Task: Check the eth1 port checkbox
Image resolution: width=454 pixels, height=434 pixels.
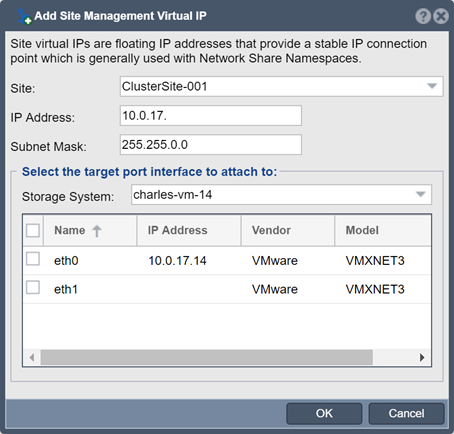Action: (33, 288)
